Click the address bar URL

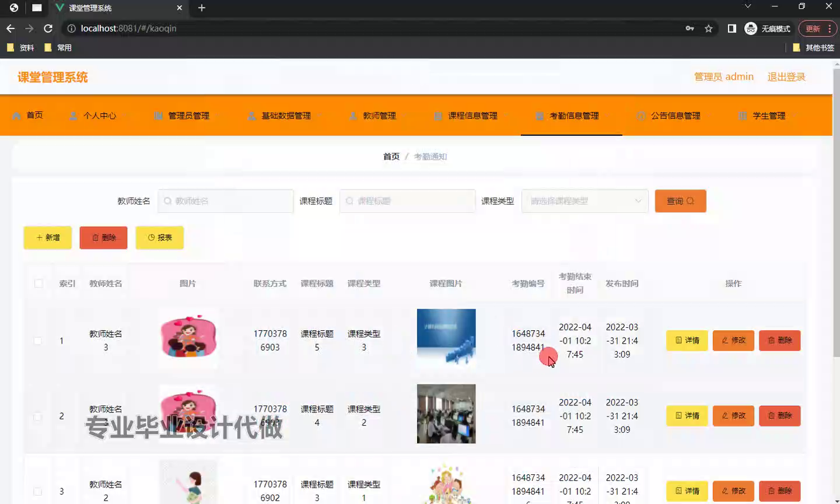(128, 28)
